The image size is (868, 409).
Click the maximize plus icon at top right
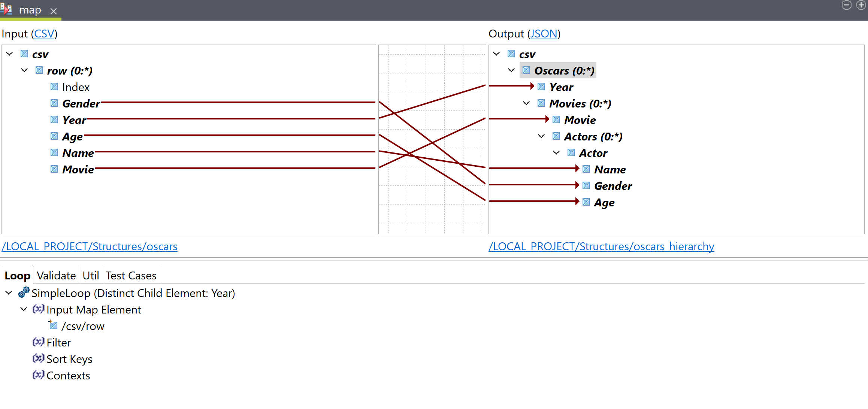point(861,5)
